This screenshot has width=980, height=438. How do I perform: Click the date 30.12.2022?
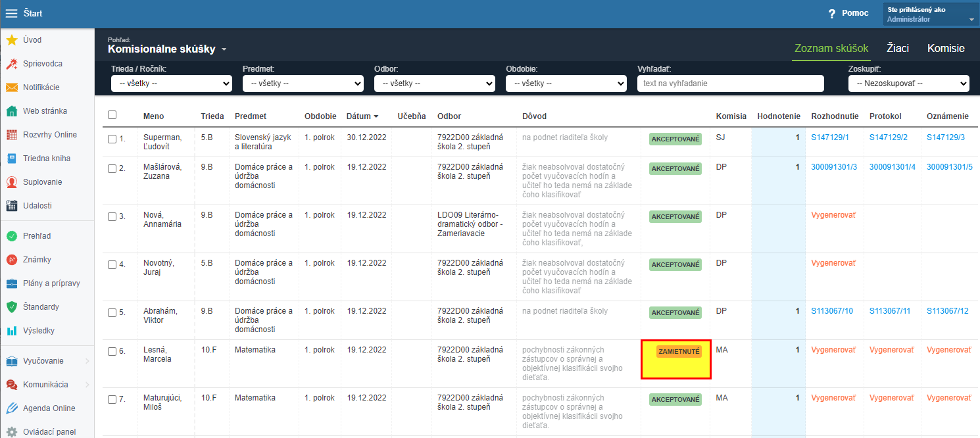click(x=366, y=137)
